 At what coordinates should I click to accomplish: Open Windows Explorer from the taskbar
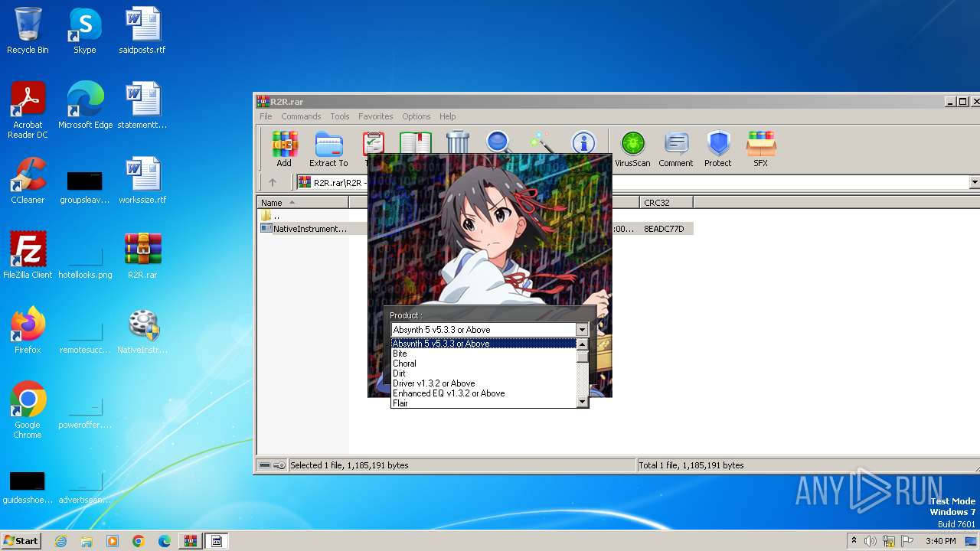[x=87, y=541]
